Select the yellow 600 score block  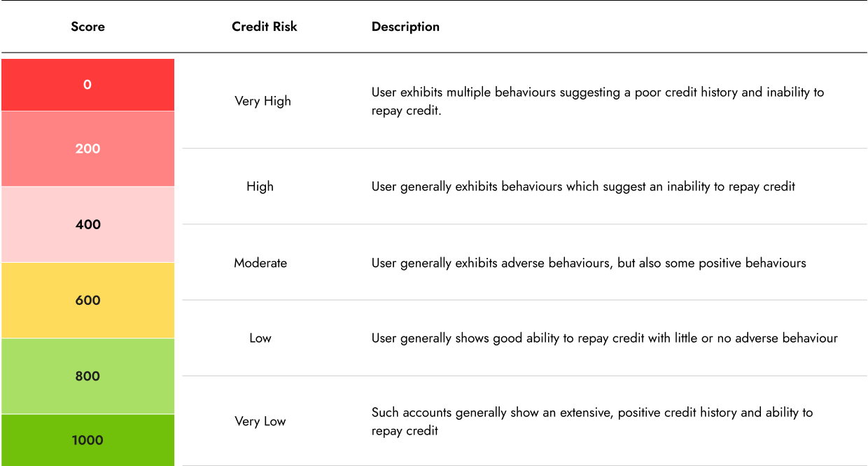(x=87, y=301)
